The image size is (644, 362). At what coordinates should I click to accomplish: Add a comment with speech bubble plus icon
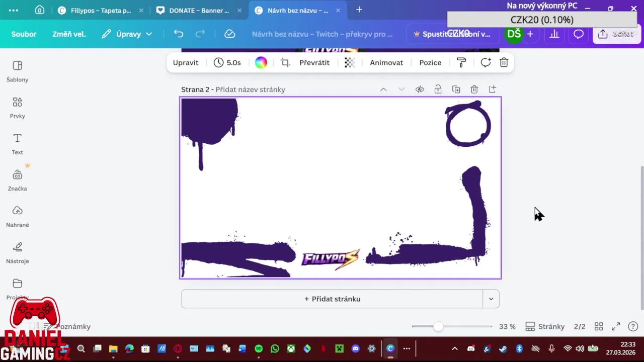486,62
